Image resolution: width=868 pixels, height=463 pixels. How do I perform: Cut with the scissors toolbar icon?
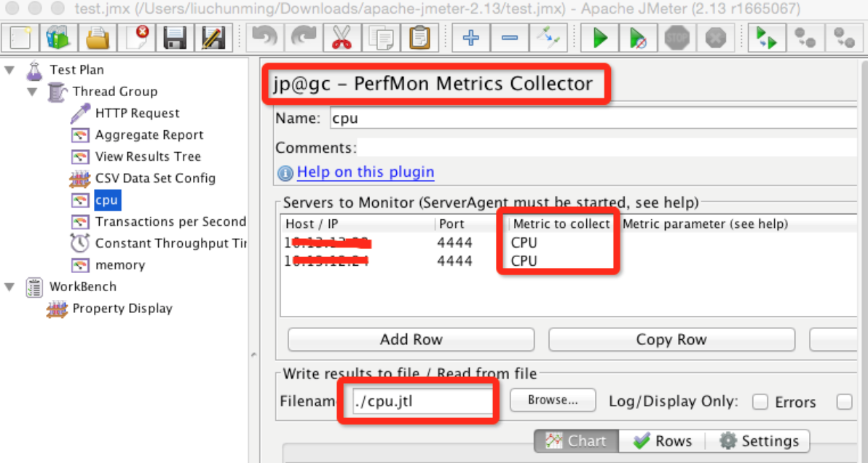(342, 38)
